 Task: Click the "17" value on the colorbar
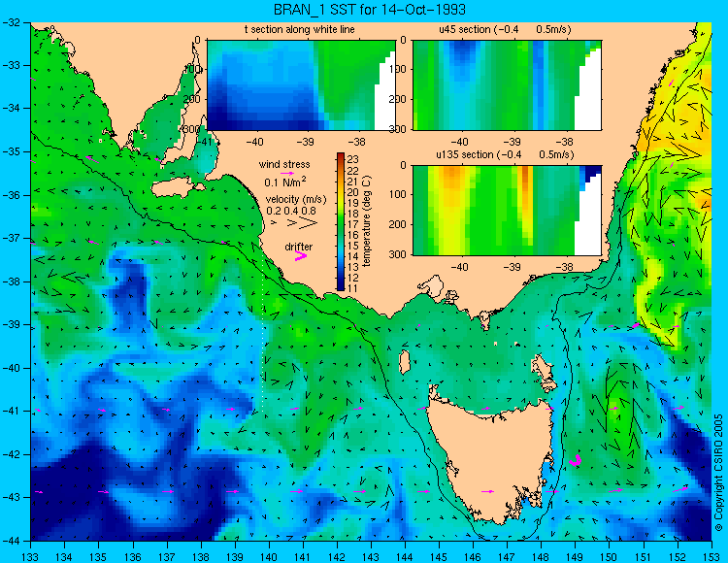click(353, 224)
